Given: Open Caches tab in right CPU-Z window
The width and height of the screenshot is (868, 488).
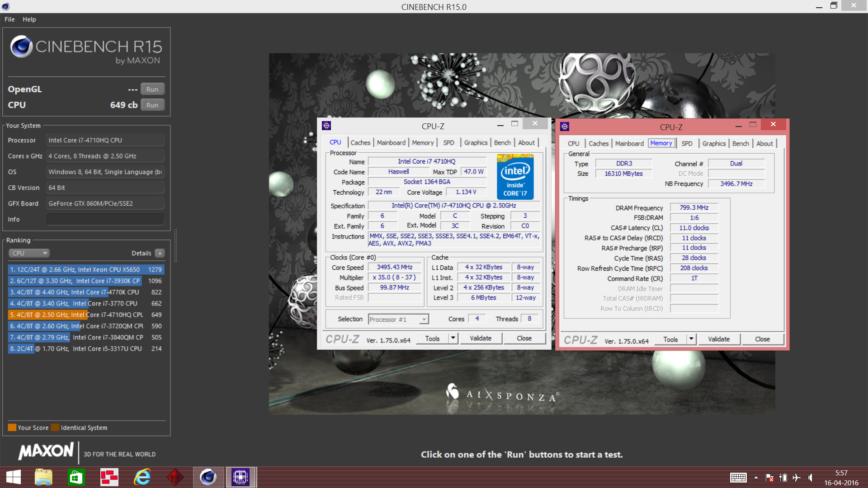Looking at the screenshot, I should [599, 144].
